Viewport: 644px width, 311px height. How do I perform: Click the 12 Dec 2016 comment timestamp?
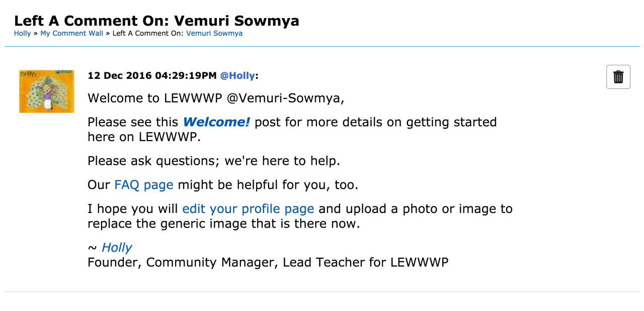[x=152, y=76]
